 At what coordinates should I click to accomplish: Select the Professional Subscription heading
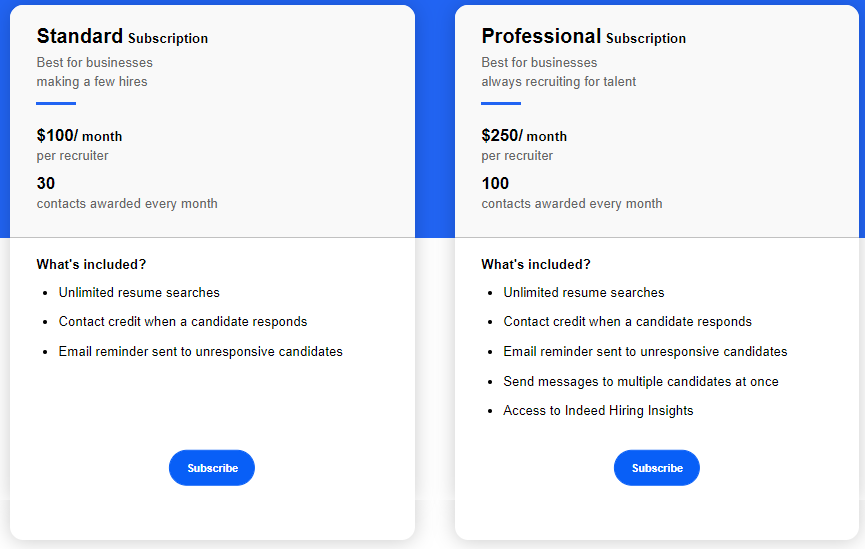[x=584, y=36]
